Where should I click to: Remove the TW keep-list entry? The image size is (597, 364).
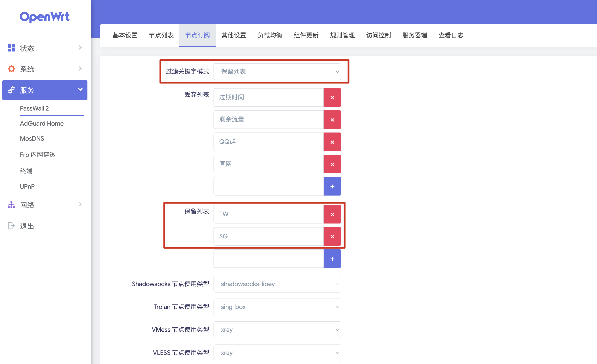(332, 214)
